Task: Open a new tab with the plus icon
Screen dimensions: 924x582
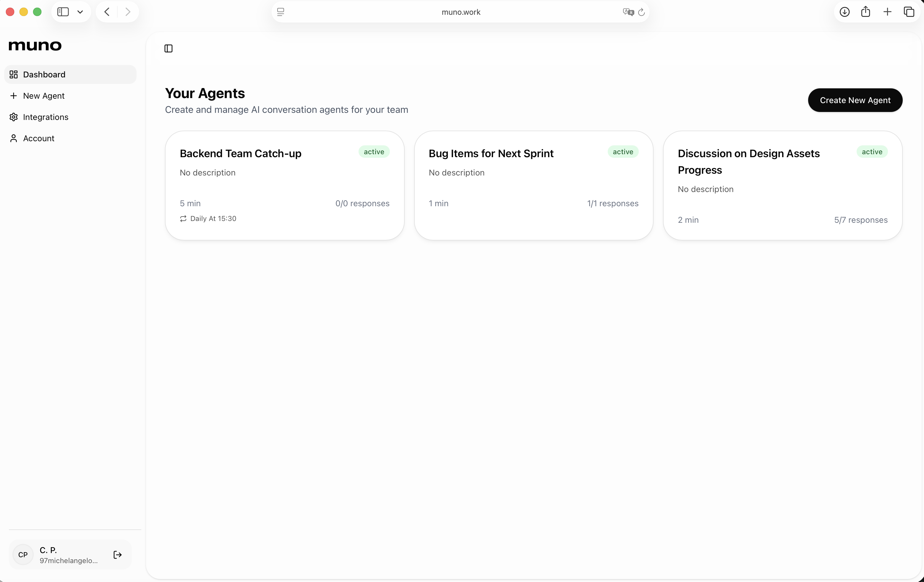Action: tap(888, 12)
